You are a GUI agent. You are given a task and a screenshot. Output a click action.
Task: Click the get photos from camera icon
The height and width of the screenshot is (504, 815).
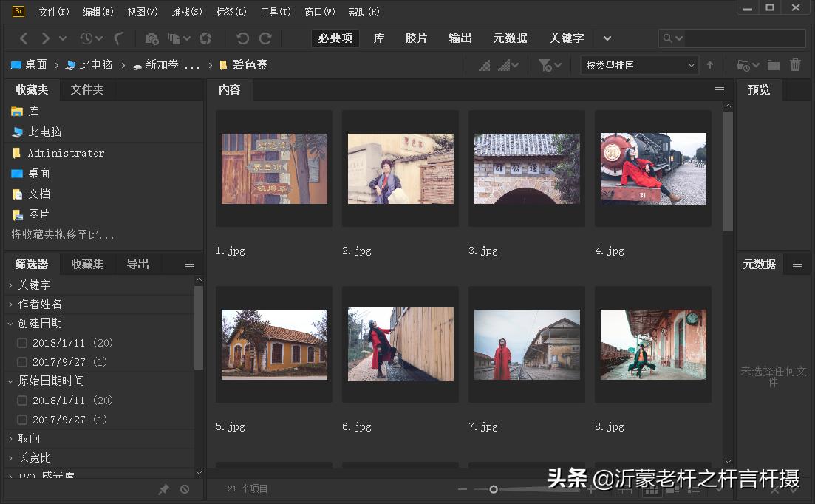[x=151, y=38]
